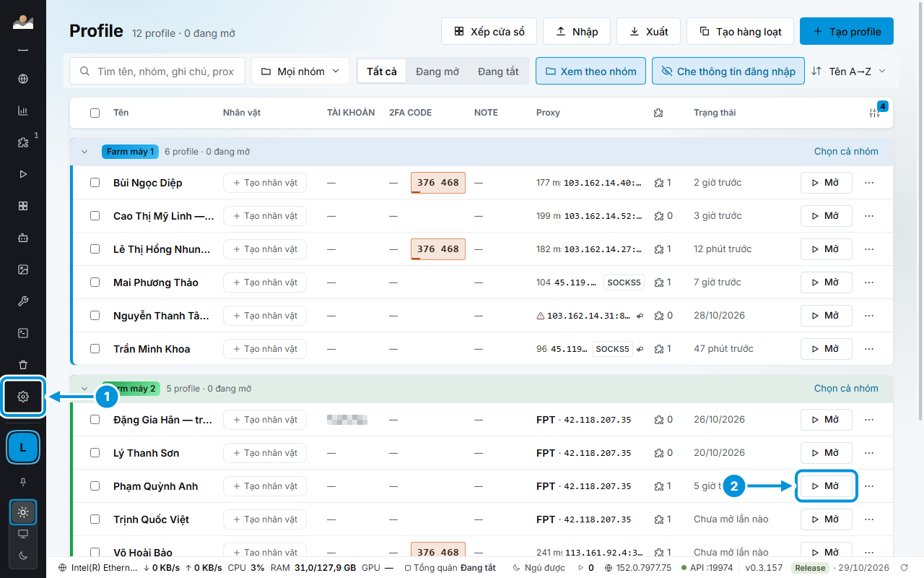Check the Lý Thanh Sơn row checkbox

[95, 453]
